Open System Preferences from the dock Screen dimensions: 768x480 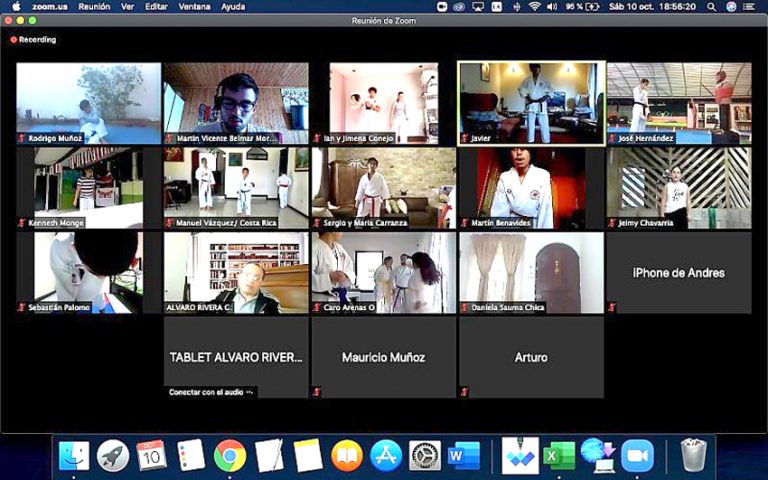coord(425,455)
